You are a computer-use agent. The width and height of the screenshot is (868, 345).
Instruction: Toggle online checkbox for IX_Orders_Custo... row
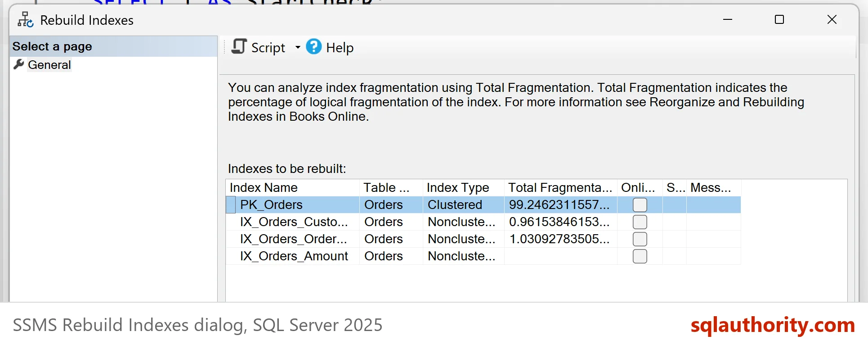coord(640,222)
